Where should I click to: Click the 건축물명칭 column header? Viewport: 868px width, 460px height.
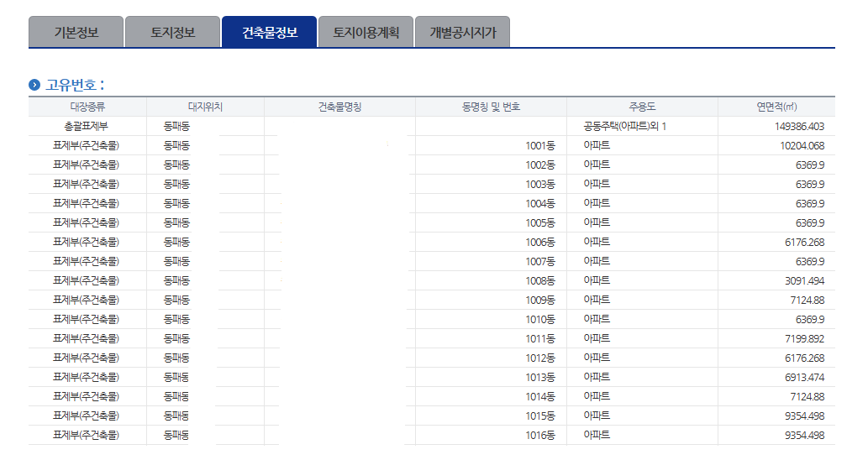340,107
